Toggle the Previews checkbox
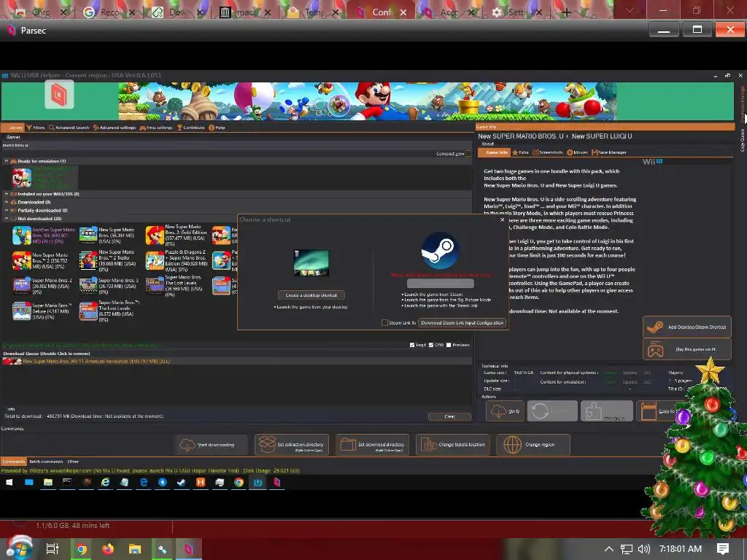The image size is (747, 560). (449, 345)
